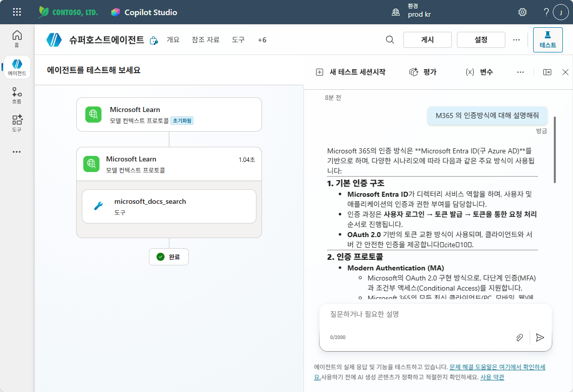The image size is (573, 392).
Task: Expand the Microsoft Learn 1.04초 card
Action: coord(169,164)
